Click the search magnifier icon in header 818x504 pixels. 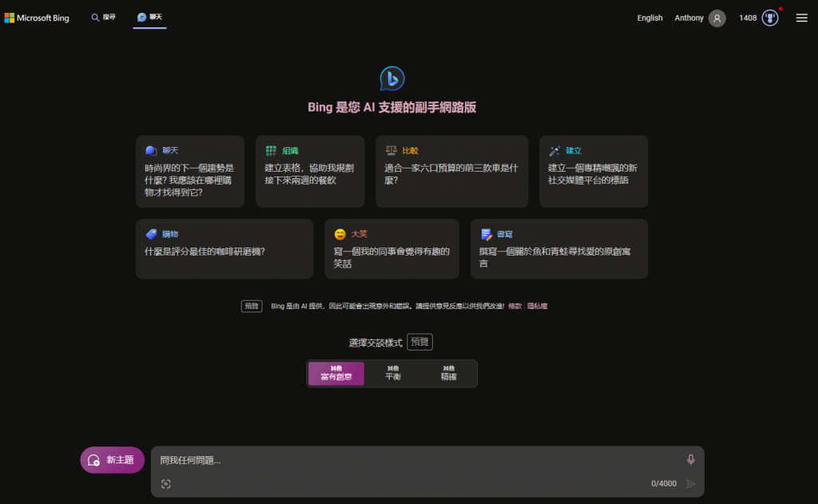(x=95, y=18)
